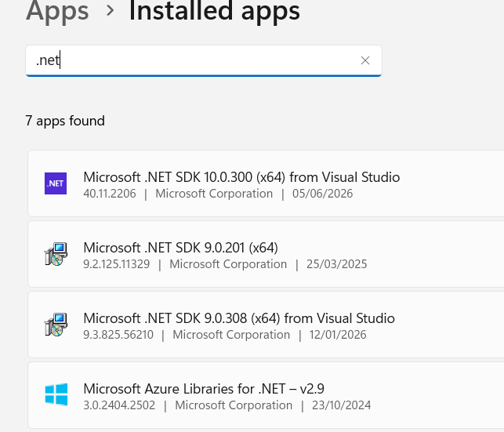Click the '7 apps found' count text

point(65,121)
